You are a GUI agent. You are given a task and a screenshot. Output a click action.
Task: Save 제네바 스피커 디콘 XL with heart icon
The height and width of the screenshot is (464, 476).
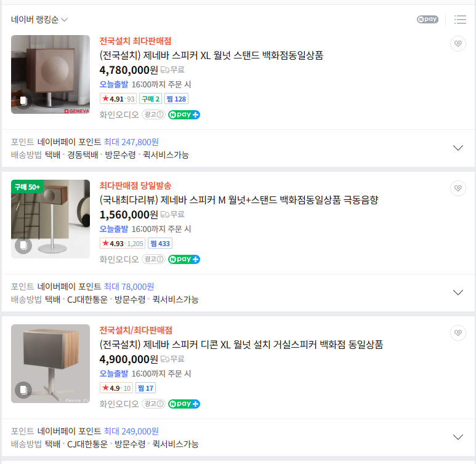point(458,333)
